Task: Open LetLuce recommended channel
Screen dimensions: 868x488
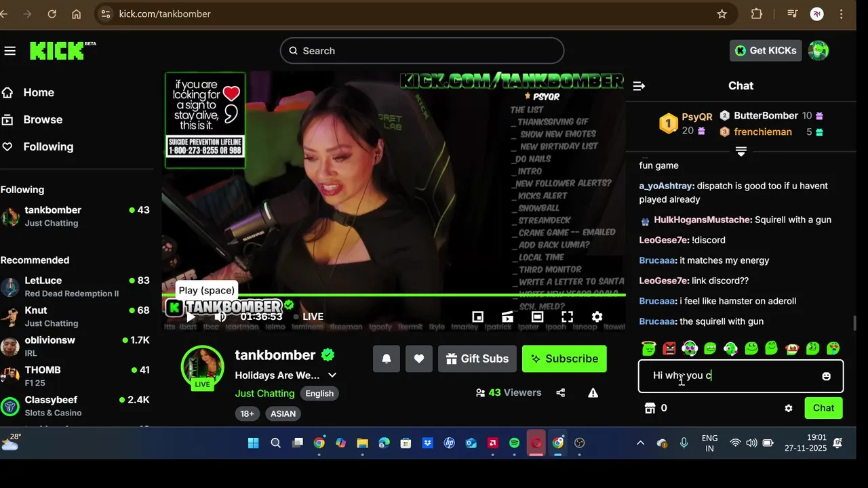Action: point(76,287)
